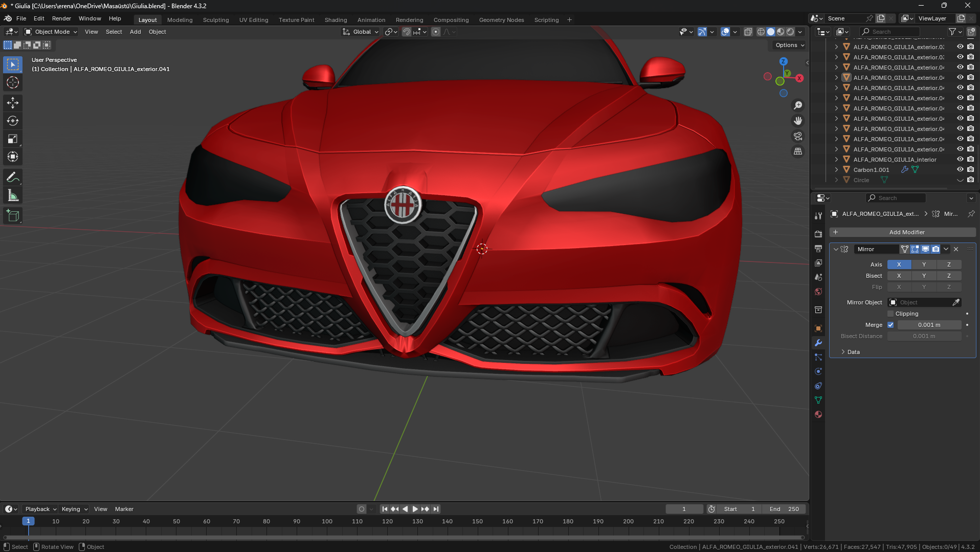Switch to the Geometry Nodes workspace tab

502,20
